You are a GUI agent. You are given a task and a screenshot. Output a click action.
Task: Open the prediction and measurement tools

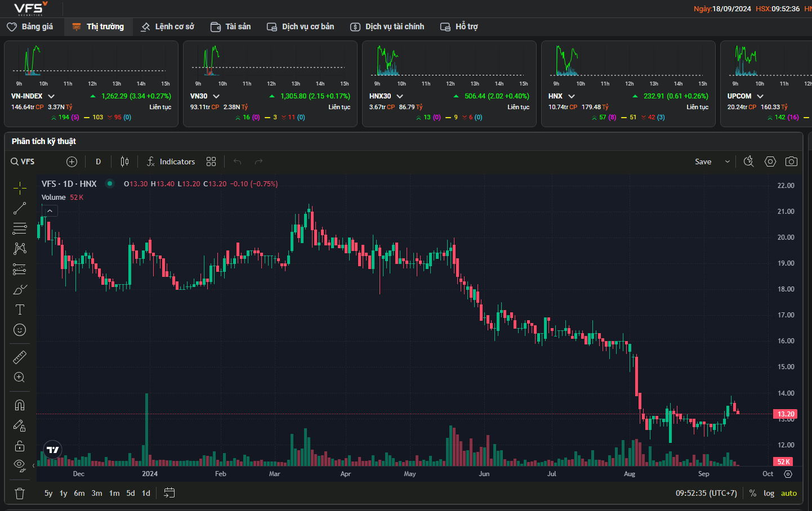pyautogui.click(x=20, y=269)
